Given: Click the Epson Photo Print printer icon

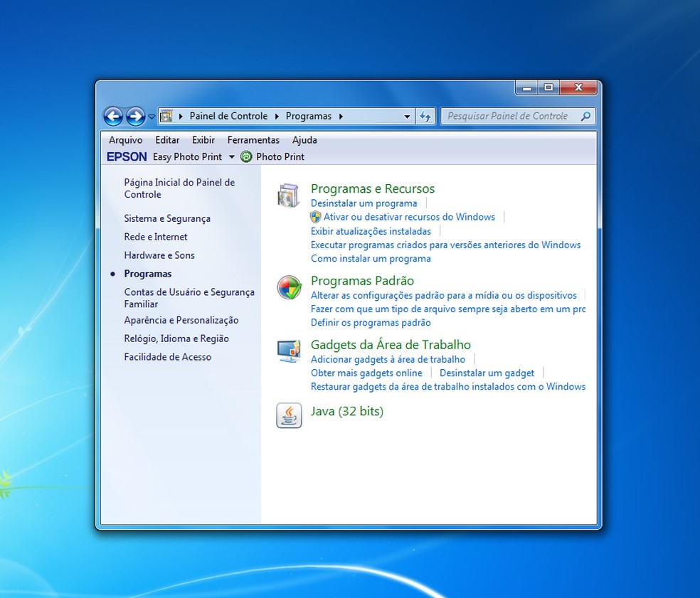Looking at the screenshot, I should tap(246, 156).
